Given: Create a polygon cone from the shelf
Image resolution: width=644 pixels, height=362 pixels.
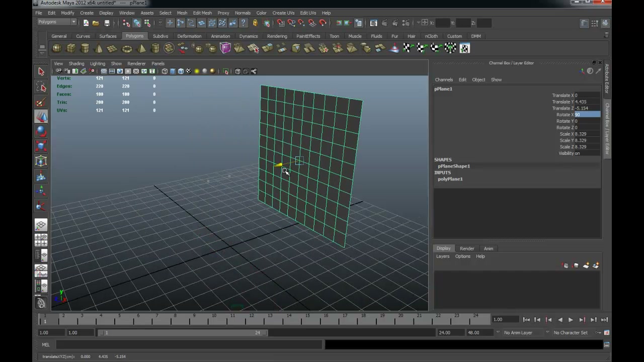Looking at the screenshot, I should 99,48.
